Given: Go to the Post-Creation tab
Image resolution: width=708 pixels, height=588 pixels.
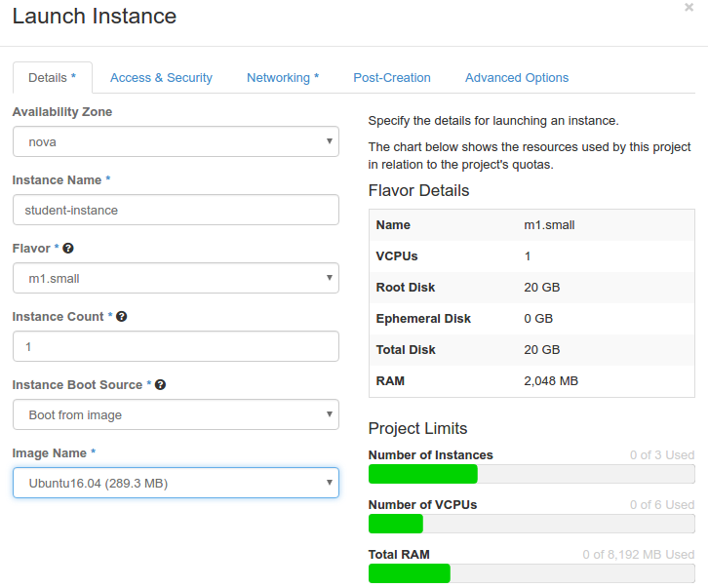Looking at the screenshot, I should click(x=392, y=78).
